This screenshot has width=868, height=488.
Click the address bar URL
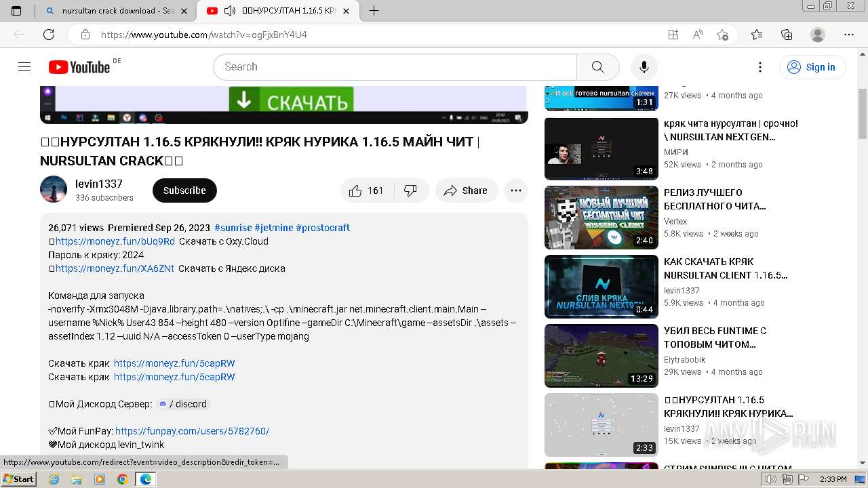point(203,35)
